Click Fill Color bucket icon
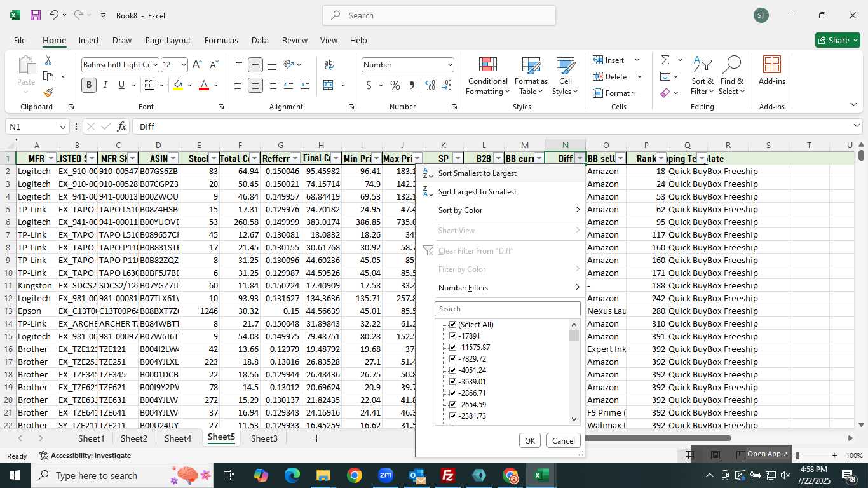 pos(179,85)
